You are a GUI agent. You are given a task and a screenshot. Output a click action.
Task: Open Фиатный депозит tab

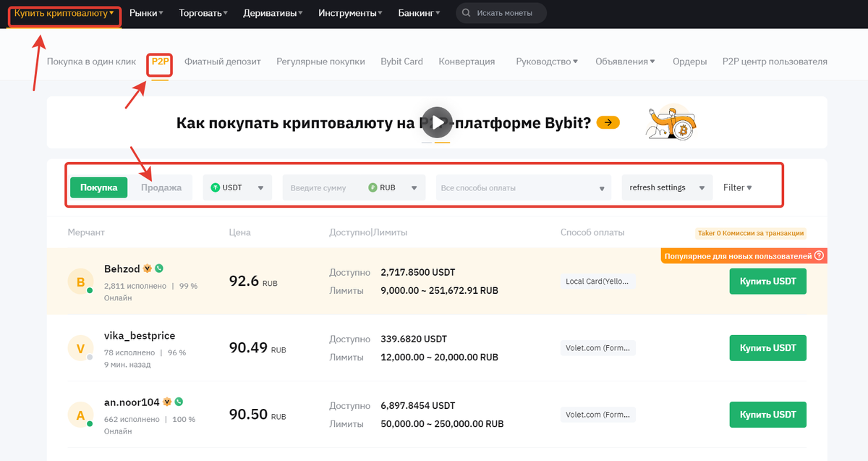(x=222, y=62)
